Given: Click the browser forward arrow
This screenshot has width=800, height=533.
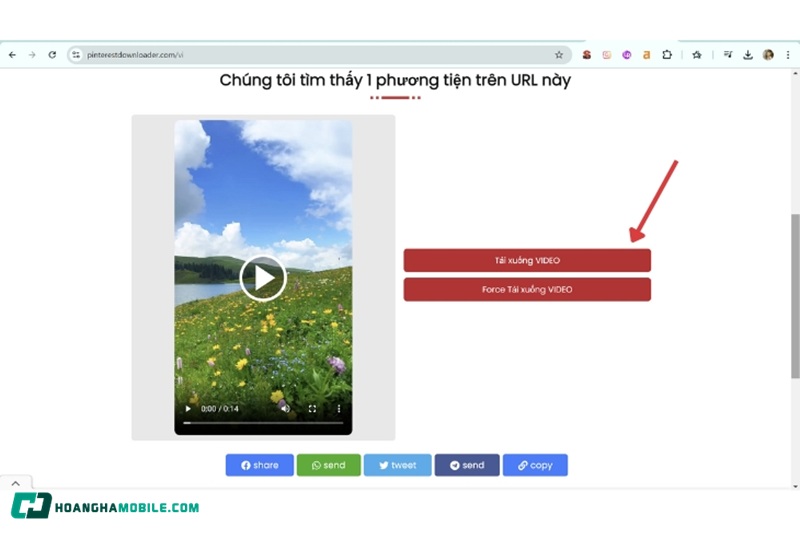Looking at the screenshot, I should coord(32,55).
